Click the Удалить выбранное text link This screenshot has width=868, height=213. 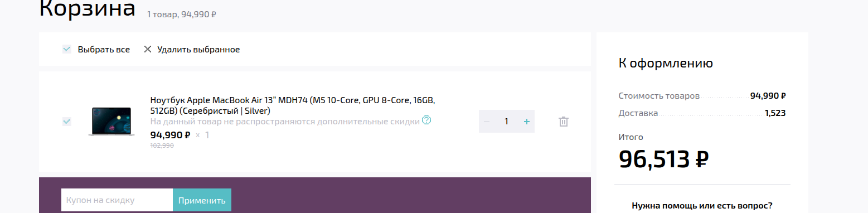198,50
